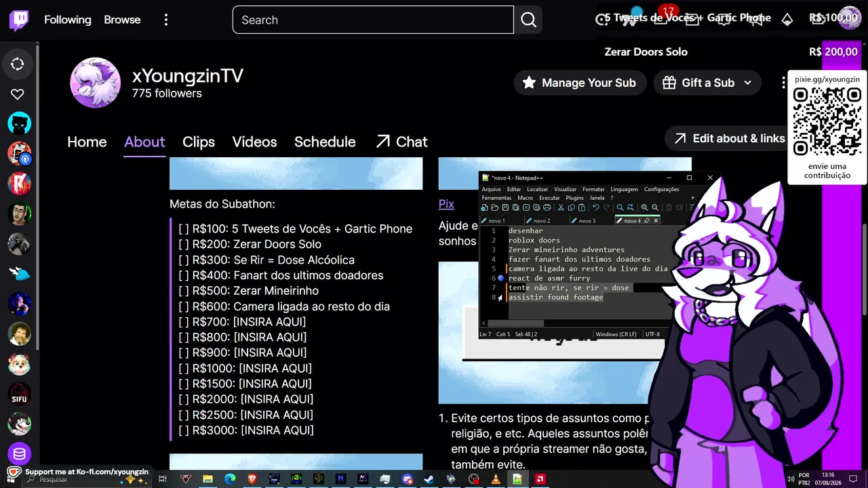
Task: Open the Clips channel tab
Action: tap(199, 142)
